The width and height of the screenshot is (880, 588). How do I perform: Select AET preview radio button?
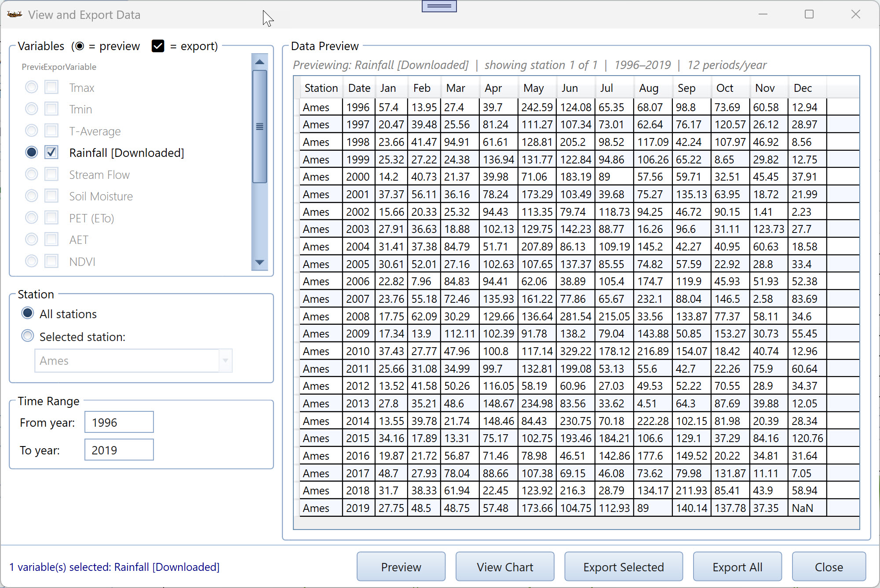(x=31, y=239)
